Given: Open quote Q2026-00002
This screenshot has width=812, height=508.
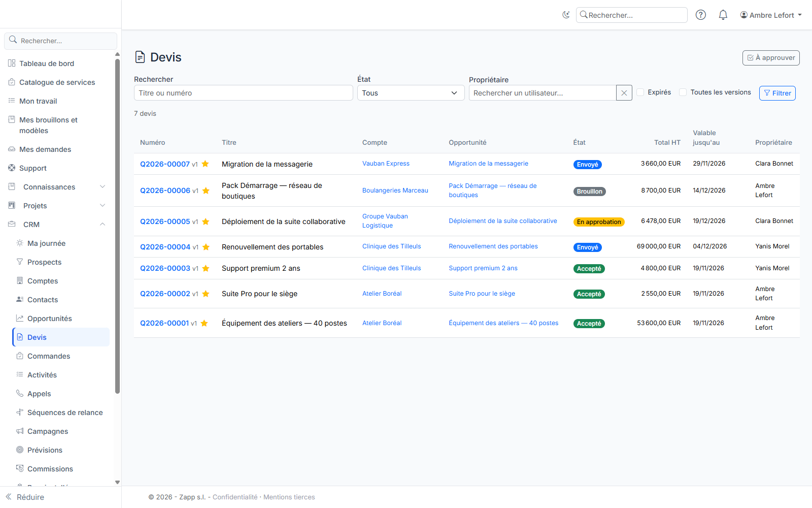Looking at the screenshot, I should tap(165, 294).
